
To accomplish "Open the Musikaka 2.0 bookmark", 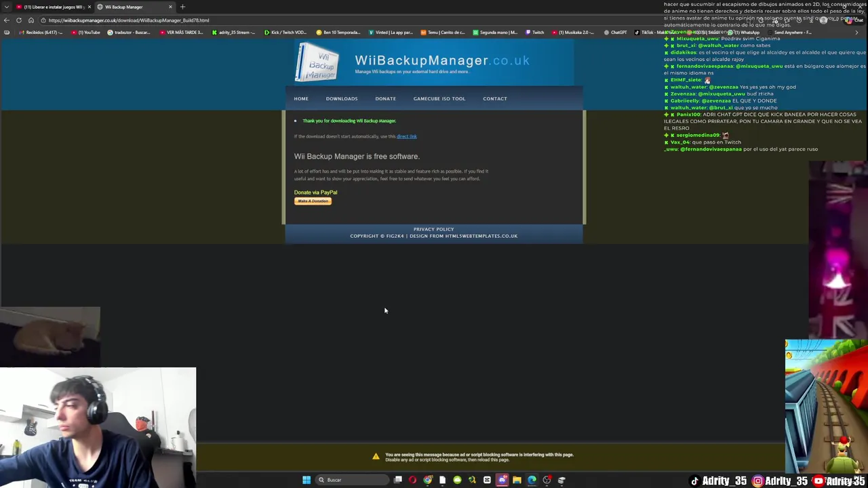I will pyautogui.click(x=574, y=33).
